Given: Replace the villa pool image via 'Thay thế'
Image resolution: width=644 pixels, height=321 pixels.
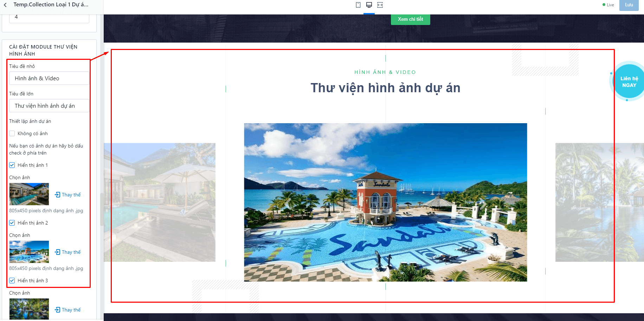Looking at the screenshot, I should [68, 195].
